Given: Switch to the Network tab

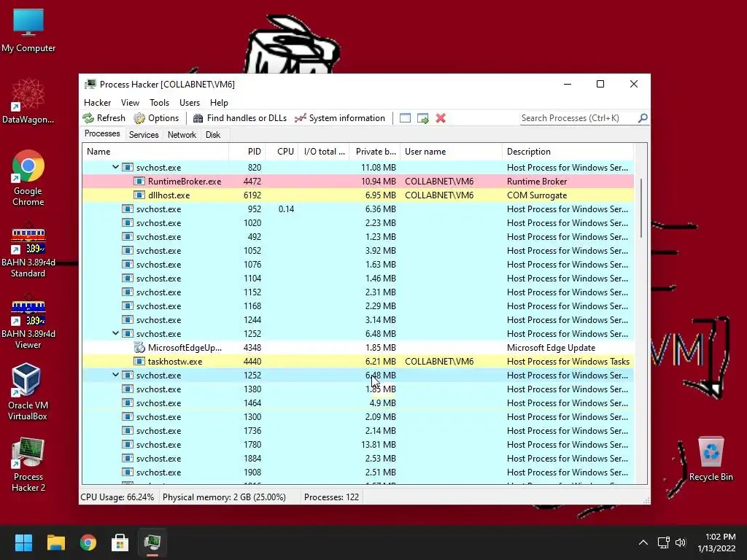Looking at the screenshot, I should click(x=182, y=135).
